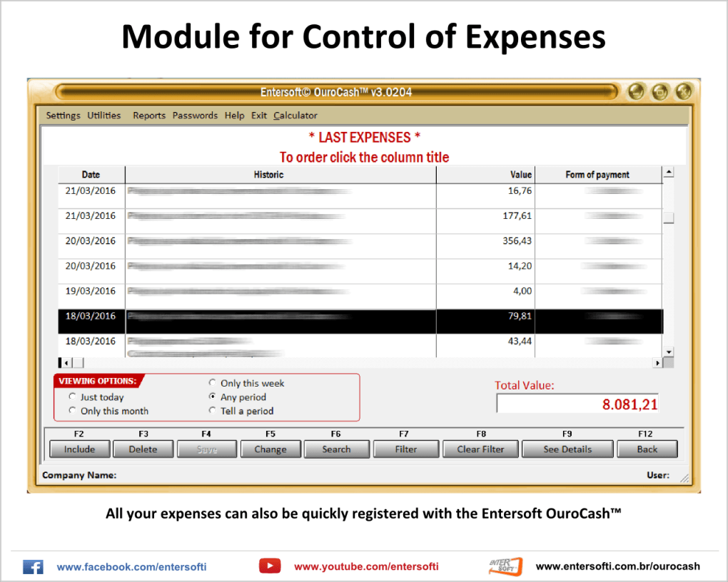Image resolution: width=728 pixels, height=582 pixels.
Task: Open the Reports menu
Action: [x=148, y=116]
